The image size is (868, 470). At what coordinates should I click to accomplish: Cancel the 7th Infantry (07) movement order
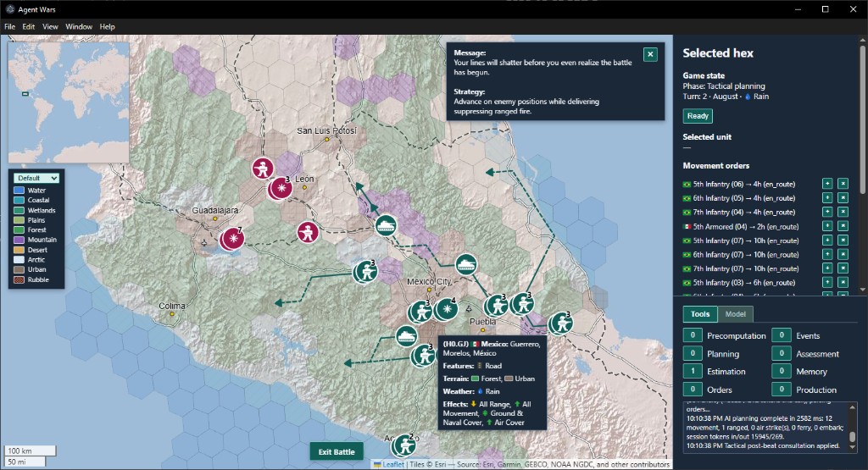pos(843,268)
